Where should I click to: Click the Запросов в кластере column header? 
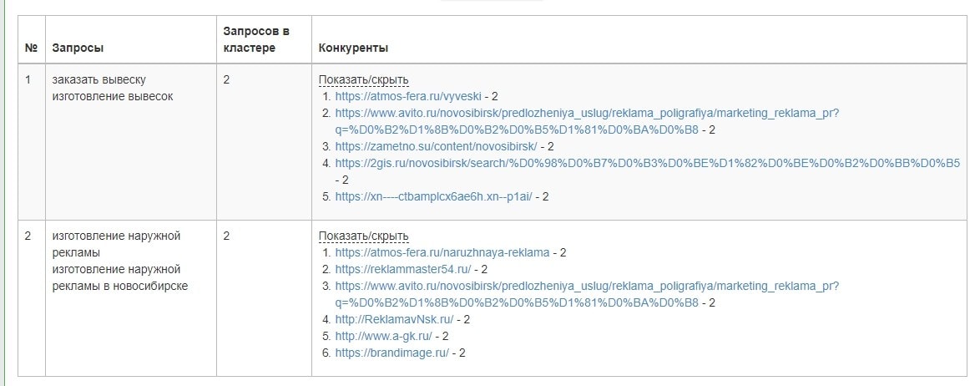256,39
